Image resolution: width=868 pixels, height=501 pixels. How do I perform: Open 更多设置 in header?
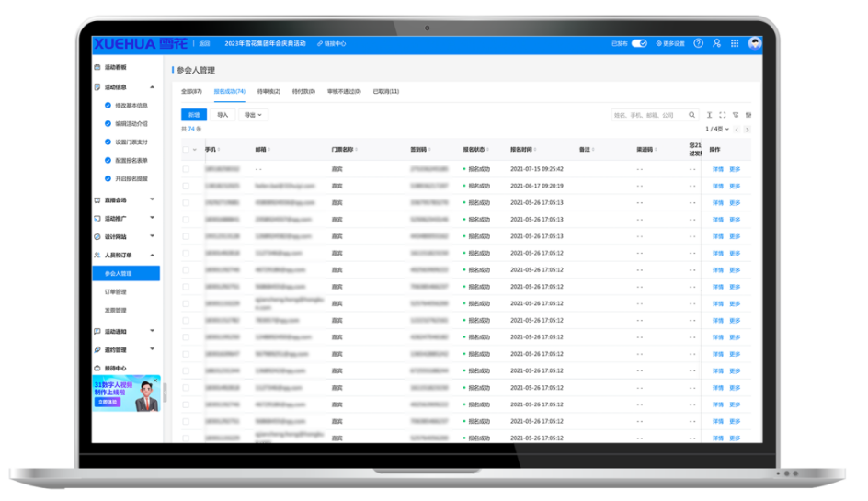pos(670,44)
